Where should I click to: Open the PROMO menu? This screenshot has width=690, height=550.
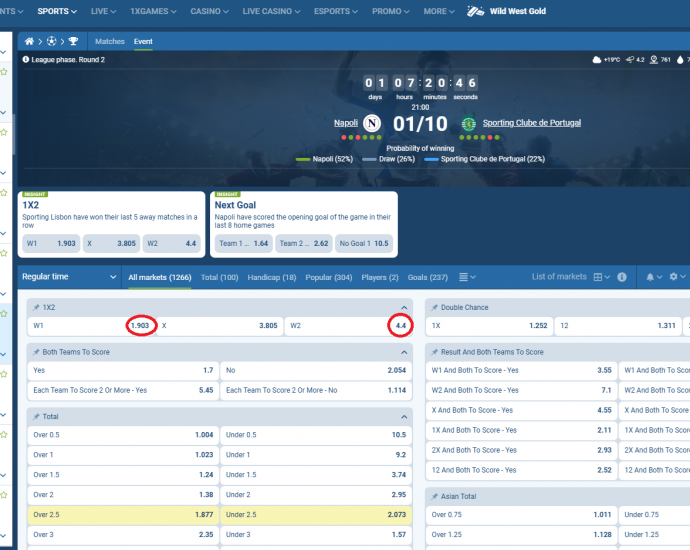[x=390, y=11]
